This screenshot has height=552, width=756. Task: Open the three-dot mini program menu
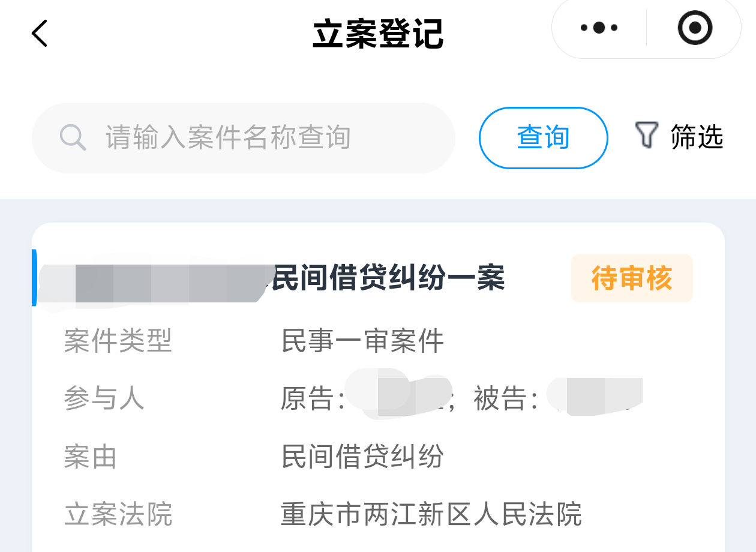598,28
